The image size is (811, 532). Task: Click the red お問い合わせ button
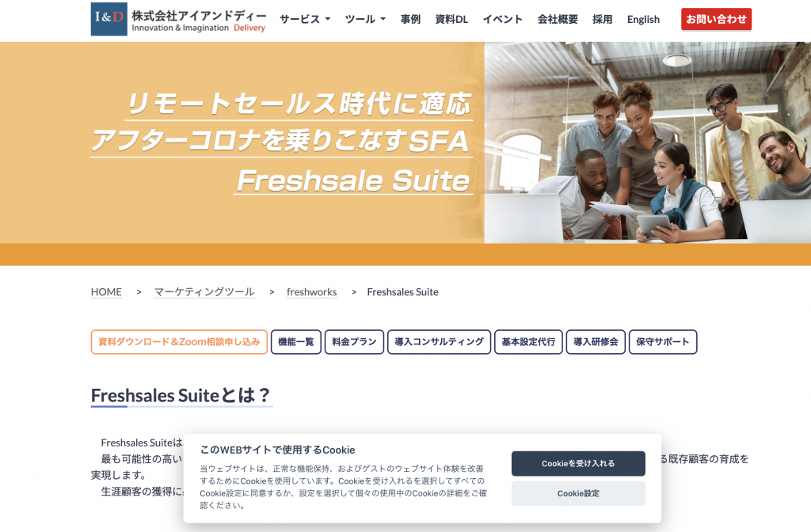716,19
